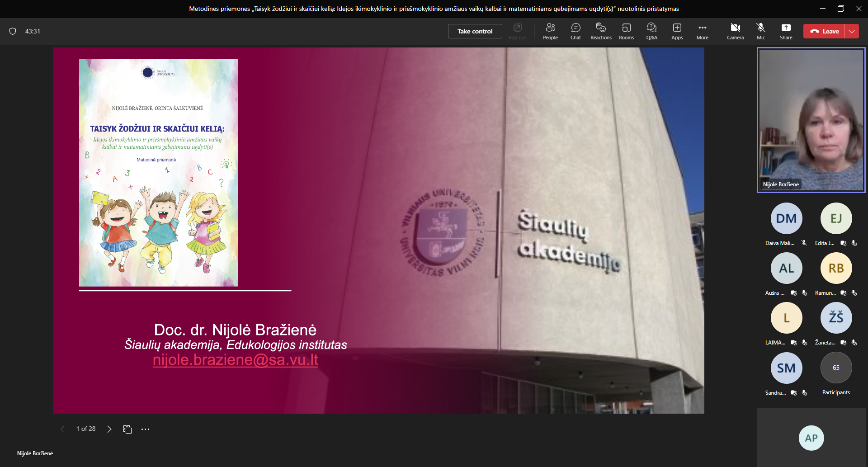
Task: Open the Reactions menu
Action: [x=601, y=31]
